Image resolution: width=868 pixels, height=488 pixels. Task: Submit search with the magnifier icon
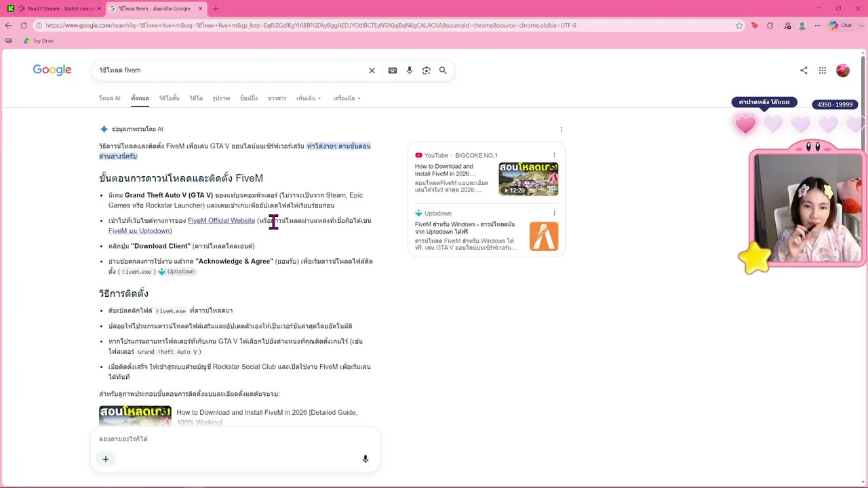(x=443, y=70)
